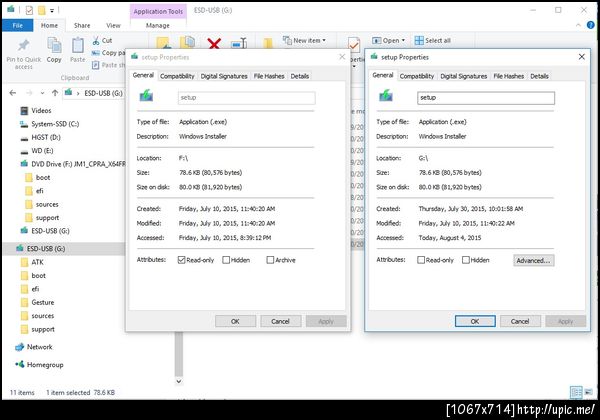Select DVD Drive (F:) entry
Screen dimensions: 600x420
(x=72, y=164)
